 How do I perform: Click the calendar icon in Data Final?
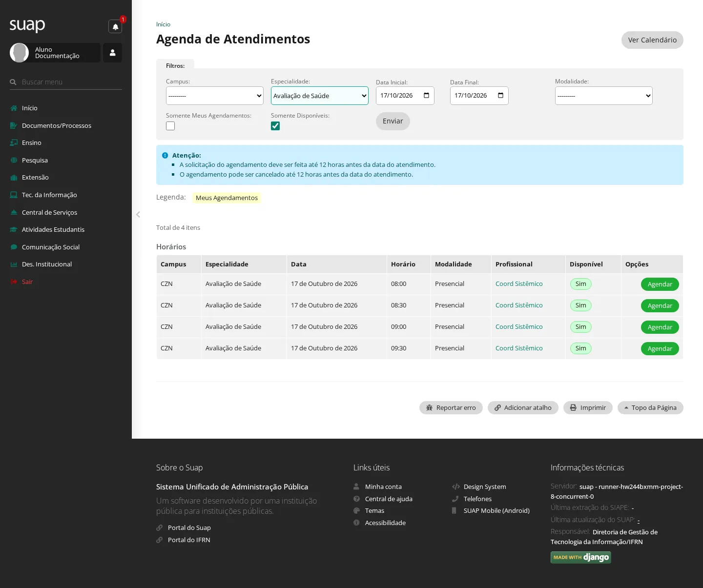pyautogui.click(x=500, y=95)
